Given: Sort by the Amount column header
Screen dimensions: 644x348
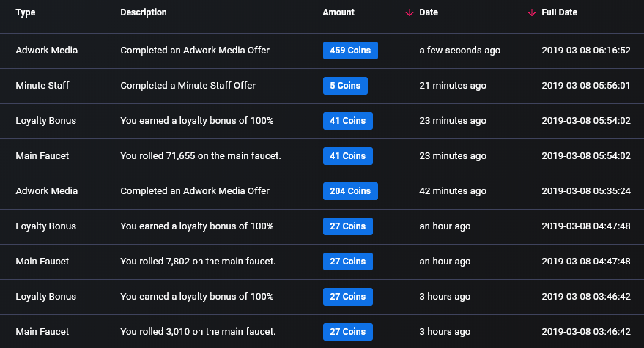Looking at the screenshot, I should [338, 12].
